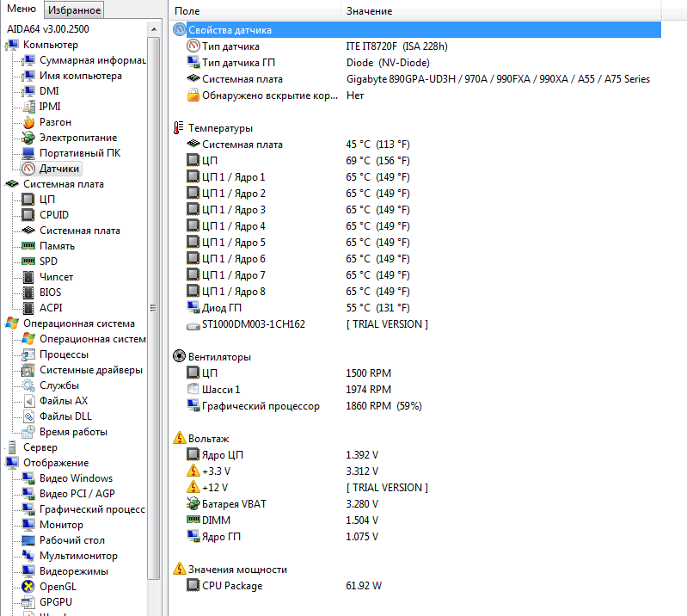Open the Электропитание power icon

point(28,138)
